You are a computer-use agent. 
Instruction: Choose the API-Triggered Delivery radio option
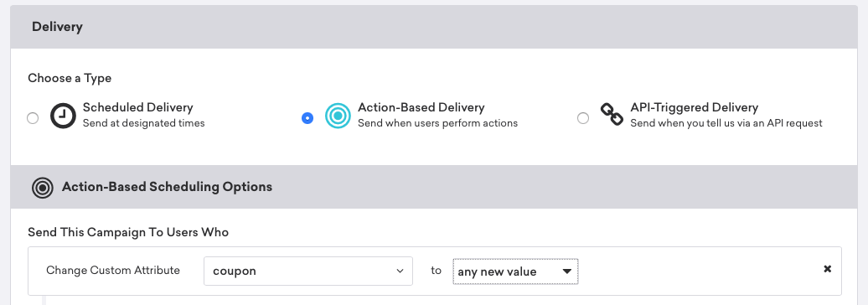coord(583,118)
